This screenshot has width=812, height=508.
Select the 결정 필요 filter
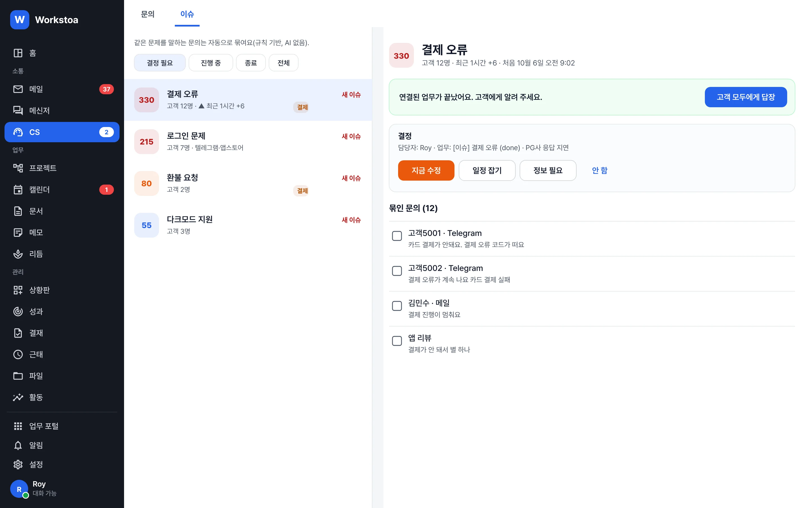click(160, 63)
